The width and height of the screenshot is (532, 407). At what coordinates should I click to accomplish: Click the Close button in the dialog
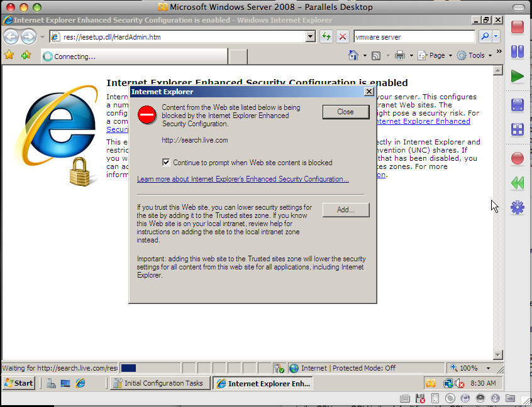(346, 112)
